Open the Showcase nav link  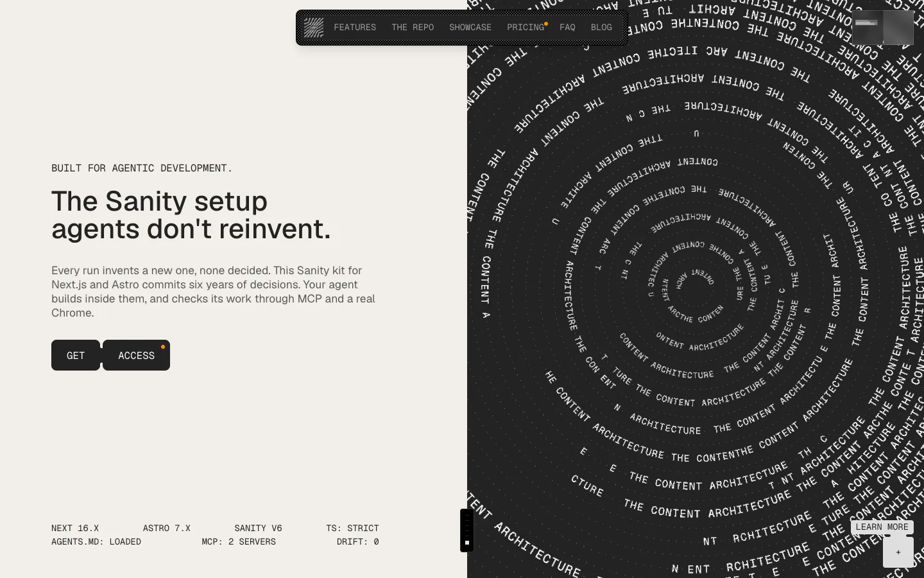pos(470,28)
